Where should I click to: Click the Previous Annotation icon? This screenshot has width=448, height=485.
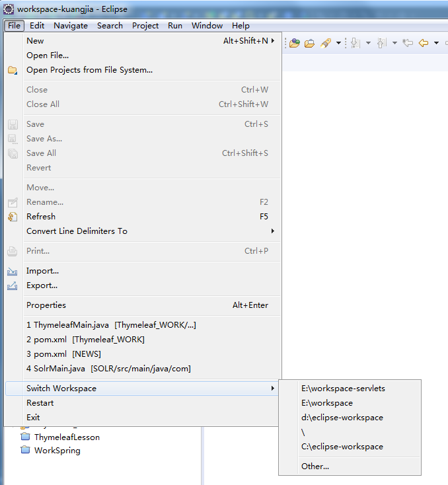click(x=382, y=43)
